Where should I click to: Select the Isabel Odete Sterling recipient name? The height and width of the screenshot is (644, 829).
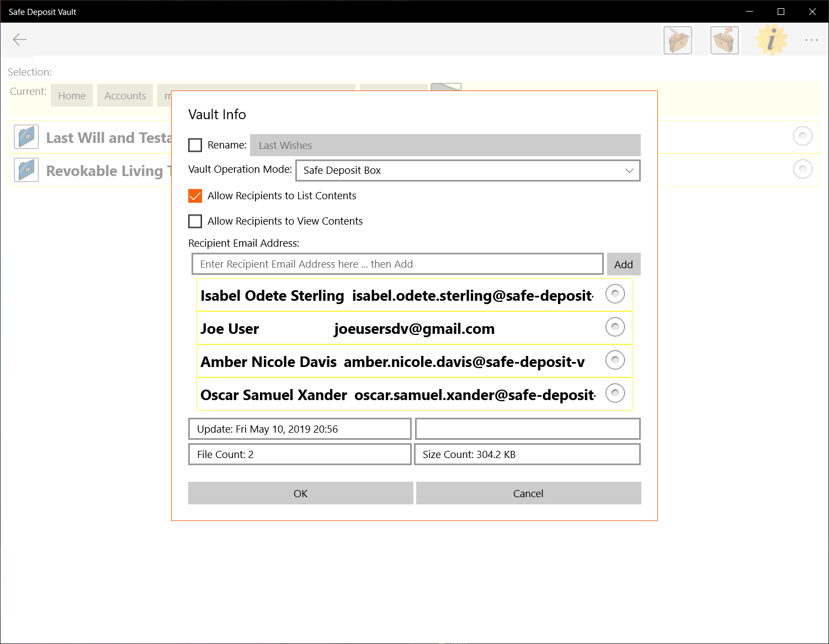point(272,296)
